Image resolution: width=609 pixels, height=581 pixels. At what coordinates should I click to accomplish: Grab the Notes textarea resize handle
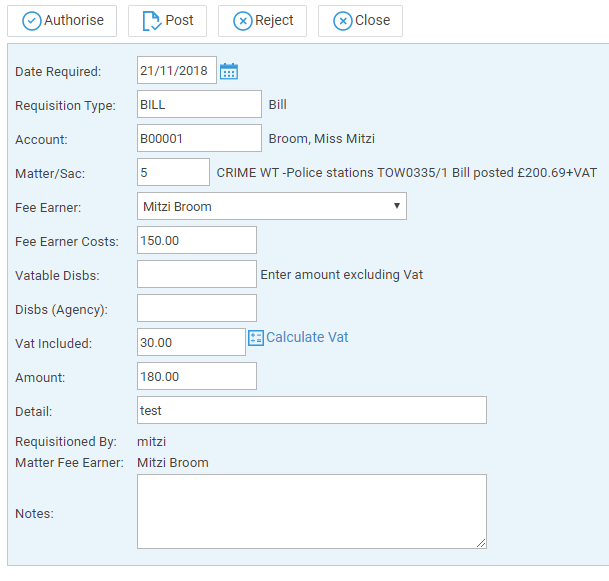click(x=481, y=543)
